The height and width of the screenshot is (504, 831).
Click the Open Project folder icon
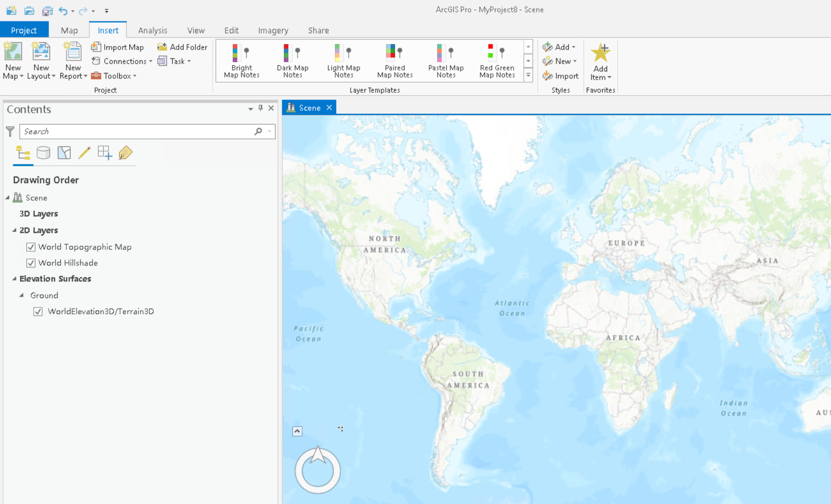[x=29, y=10]
